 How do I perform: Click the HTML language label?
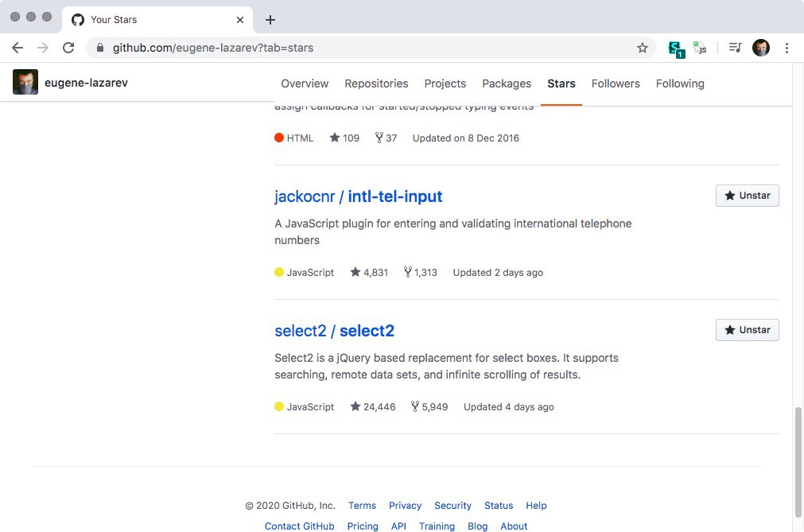[x=300, y=138]
